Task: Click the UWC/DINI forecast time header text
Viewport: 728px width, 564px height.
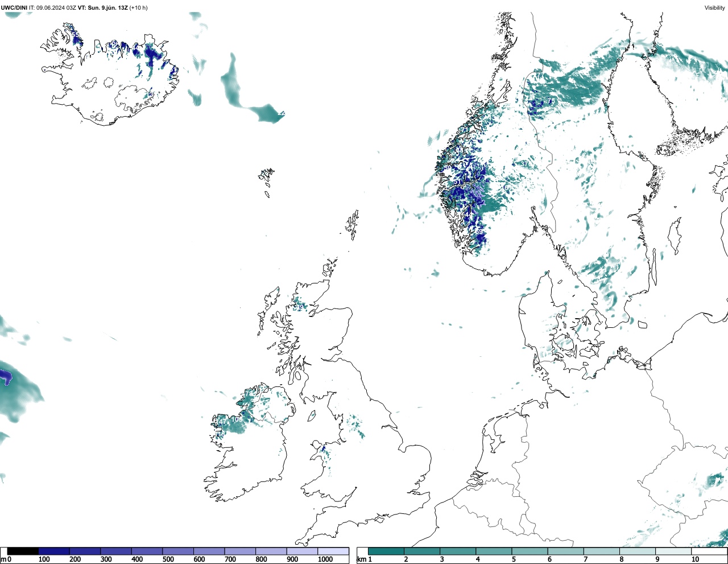Action: coord(75,7)
